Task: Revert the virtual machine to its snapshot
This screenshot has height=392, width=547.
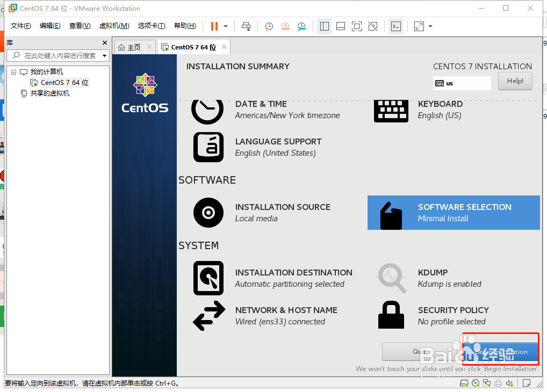Action: [285, 26]
